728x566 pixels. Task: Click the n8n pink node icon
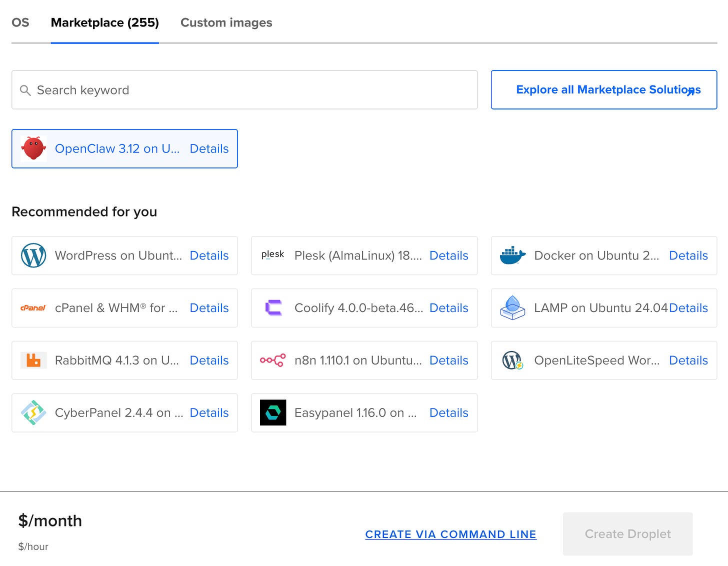pos(273,360)
